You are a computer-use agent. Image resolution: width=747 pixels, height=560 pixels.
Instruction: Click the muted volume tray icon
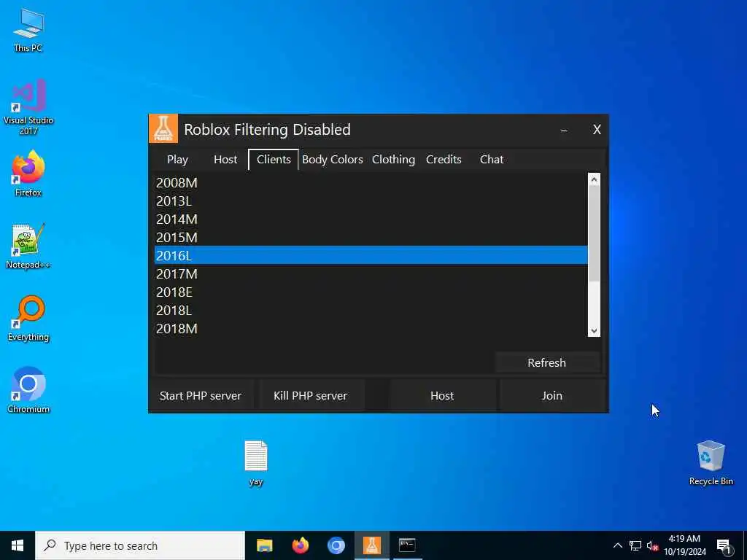pyautogui.click(x=652, y=545)
